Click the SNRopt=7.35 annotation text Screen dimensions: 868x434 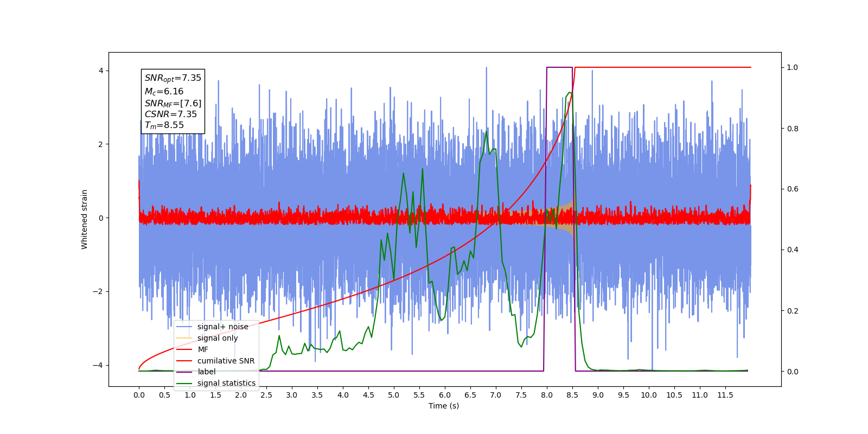(x=173, y=78)
